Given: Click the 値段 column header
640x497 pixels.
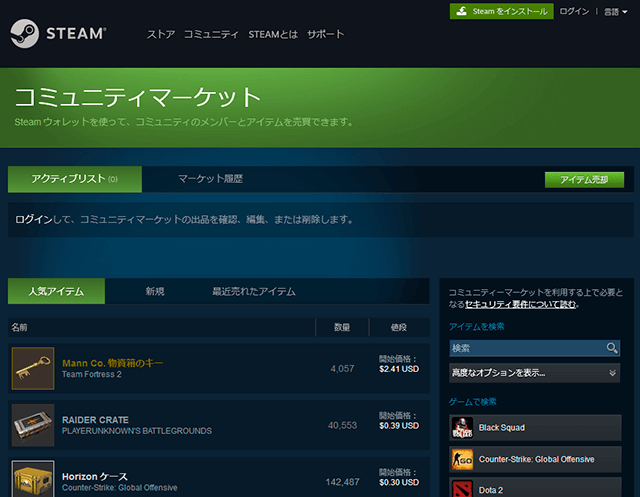Looking at the screenshot, I should pyautogui.click(x=398, y=327).
